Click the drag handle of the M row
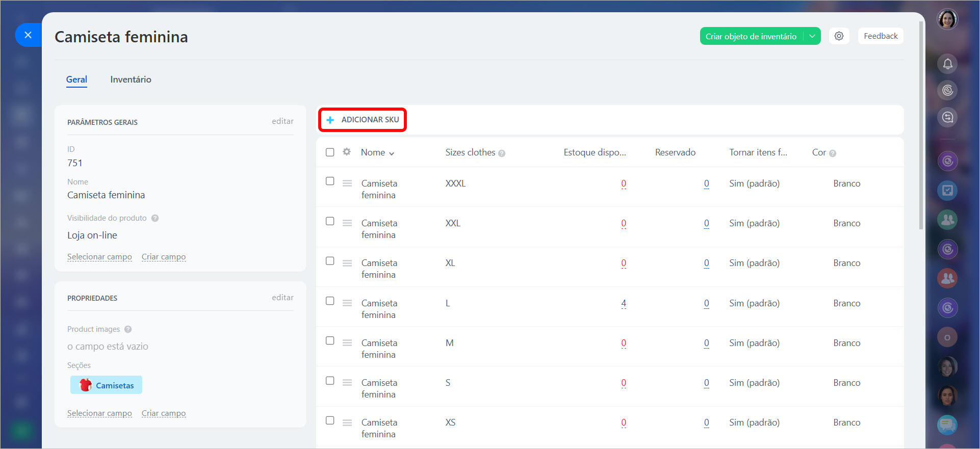980x449 pixels. [x=347, y=343]
